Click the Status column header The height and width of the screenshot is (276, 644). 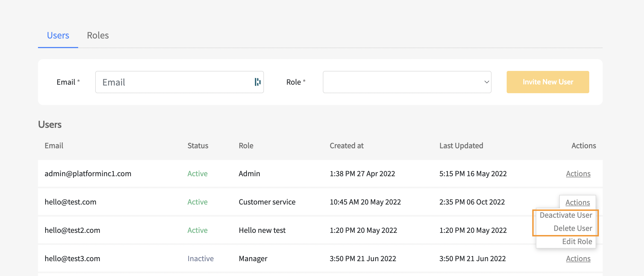198,146
